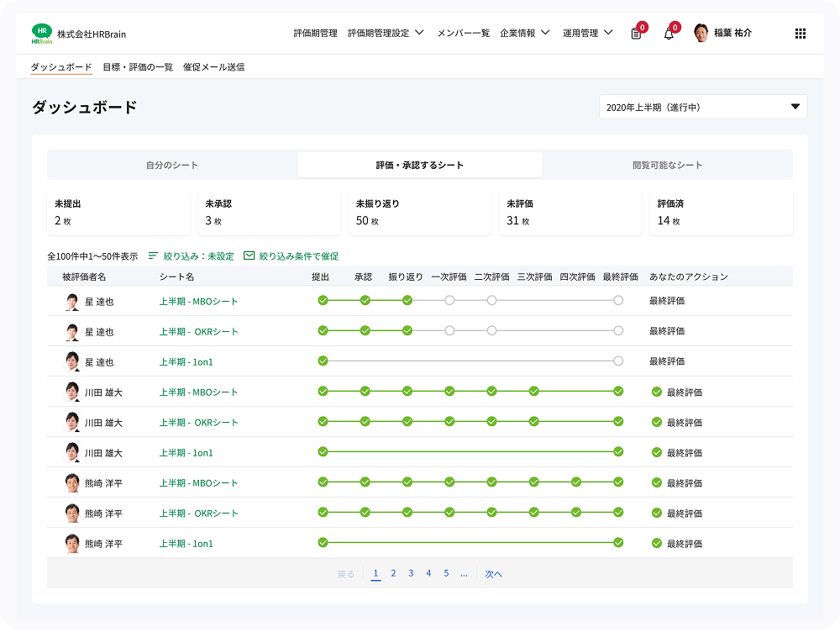Click the 最終評価 step circle in 星 達也's 1on1 row
The height and width of the screenshot is (632, 840).
[618, 361]
